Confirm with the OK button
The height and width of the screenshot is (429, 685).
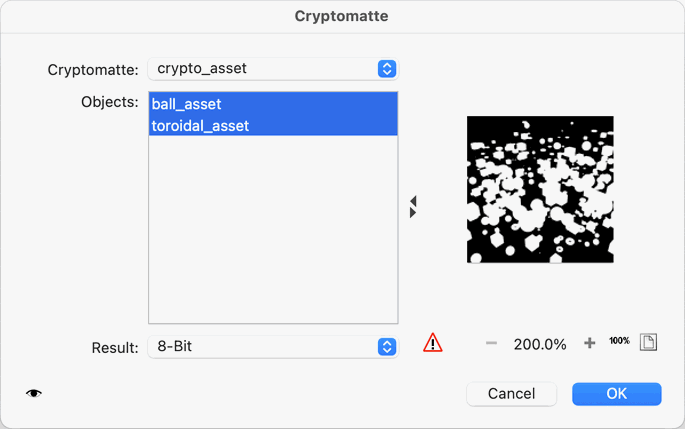[x=616, y=394]
